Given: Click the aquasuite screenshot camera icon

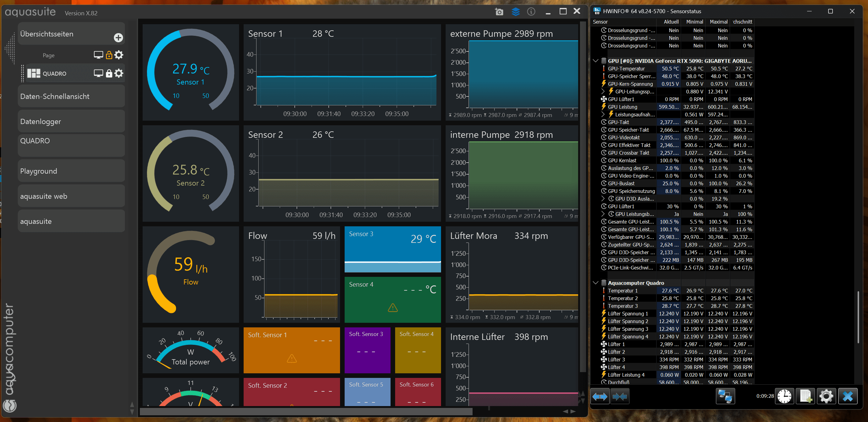Looking at the screenshot, I should pos(499,12).
